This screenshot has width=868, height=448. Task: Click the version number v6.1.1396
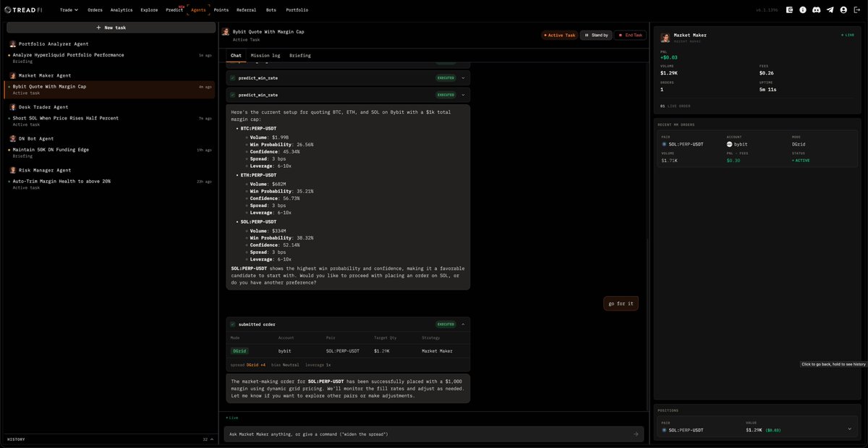point(767,10)
